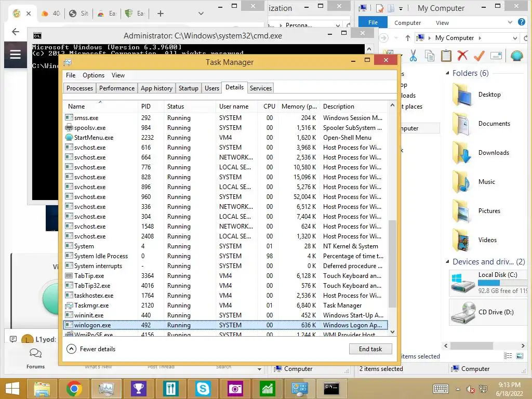Open File Explorer from taskbar
Screen dimensions: 532x399
[42, 389]
